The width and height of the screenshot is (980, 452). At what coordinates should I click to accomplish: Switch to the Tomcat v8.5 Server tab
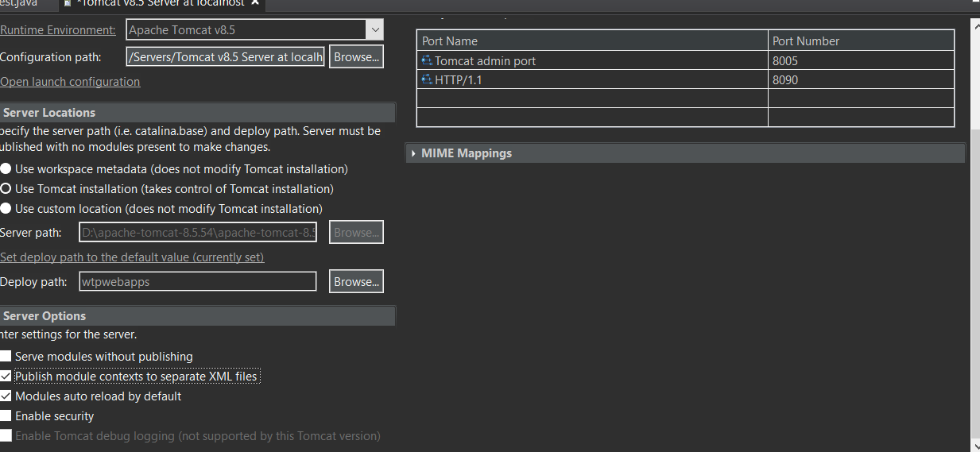(x=161, y=3)
